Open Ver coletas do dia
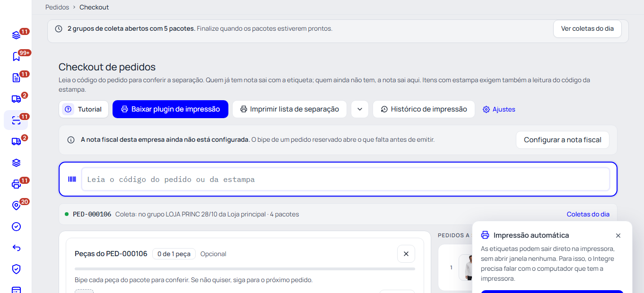Viewport: 644px width, 293px height. [587, 29]
